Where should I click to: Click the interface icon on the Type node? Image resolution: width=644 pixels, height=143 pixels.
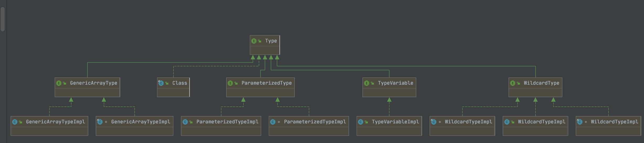254,41
